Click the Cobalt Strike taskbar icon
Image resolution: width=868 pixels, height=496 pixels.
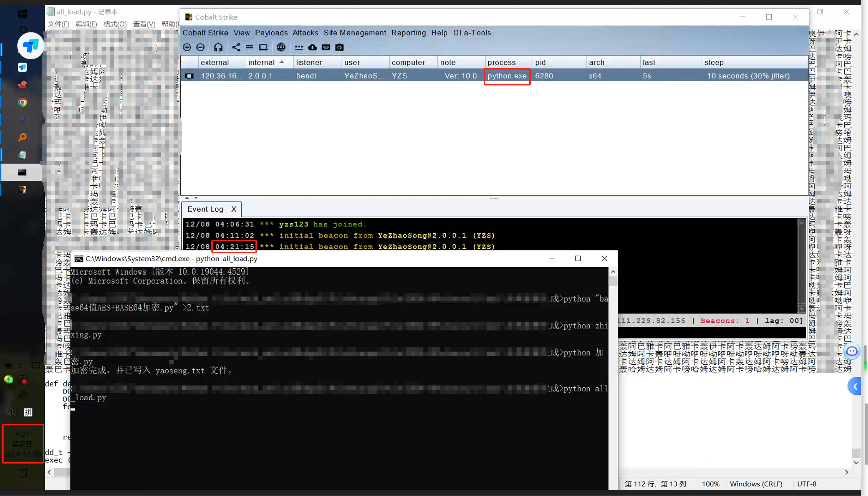(x=22, y=190)
